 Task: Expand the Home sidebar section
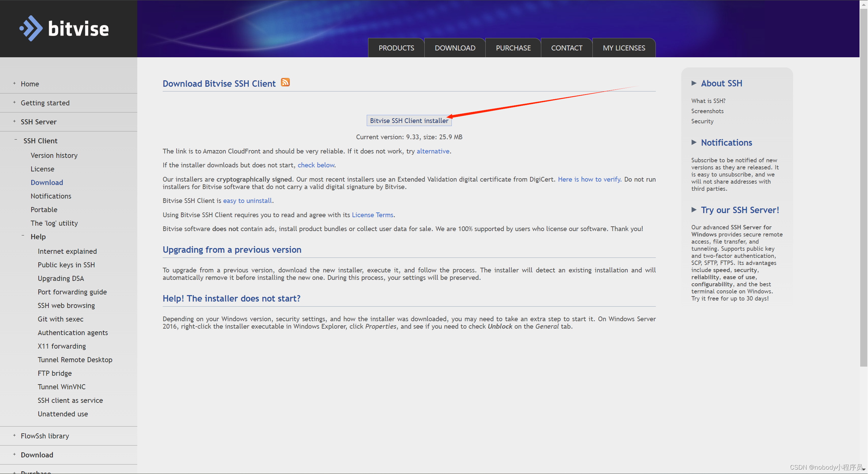pos(14,83)
